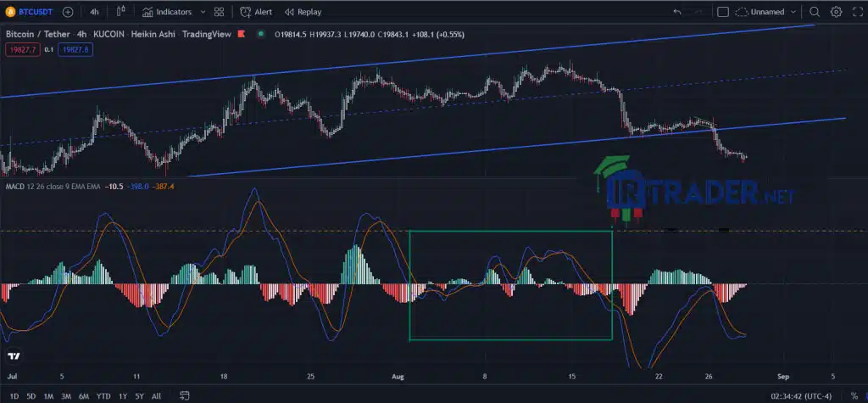Open the indicator templates grid icon
Image resolution: width=868 pixels, height=403 pixels.
coord(220,12)
